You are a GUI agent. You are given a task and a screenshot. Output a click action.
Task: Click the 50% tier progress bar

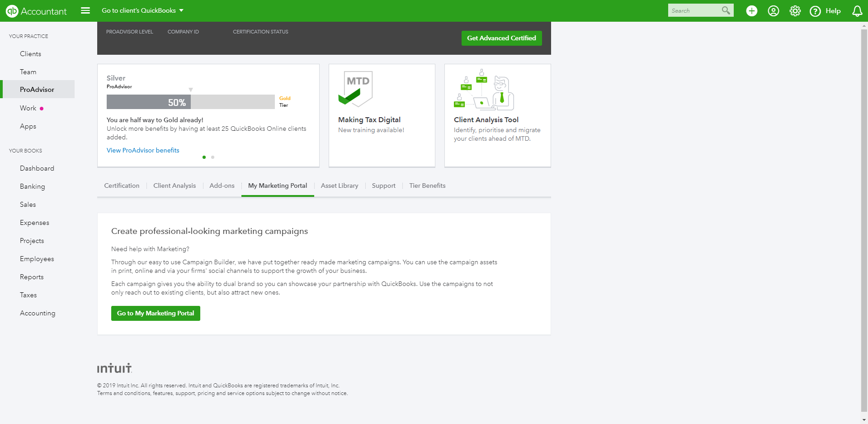pyautogui.click(x=190, y=102)
